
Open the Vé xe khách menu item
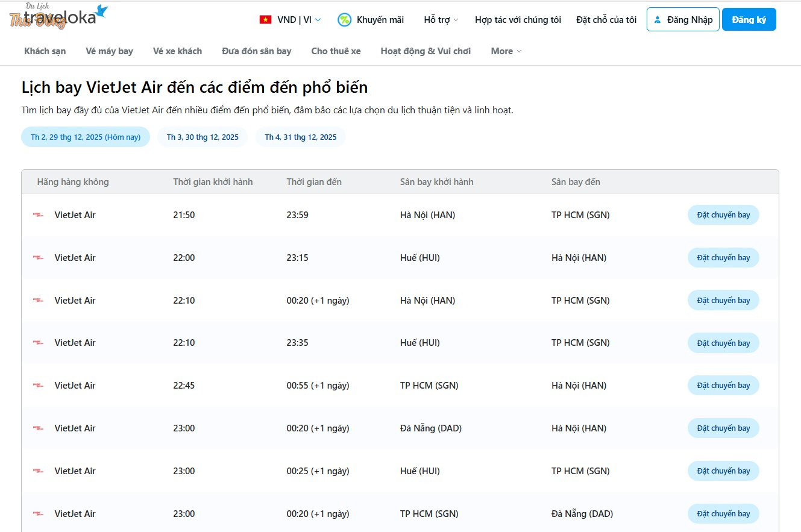(177, 51)
